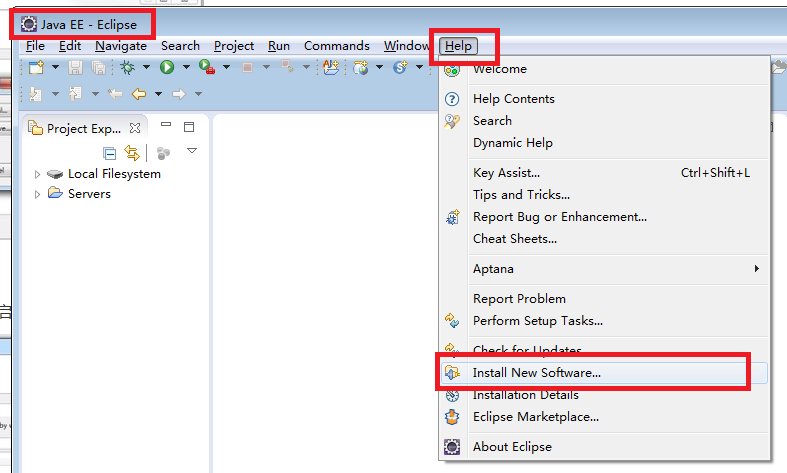787x473 pixels.
Task: Choose Report Problem
Action: [604, 299]
